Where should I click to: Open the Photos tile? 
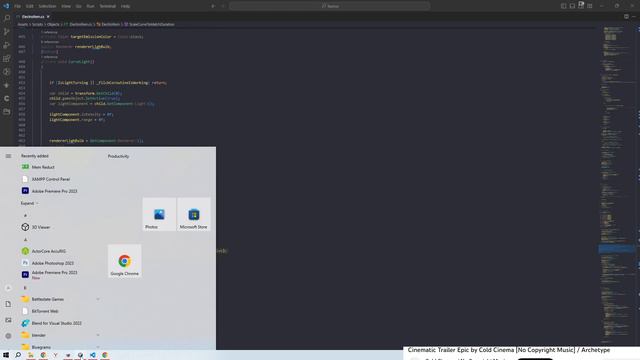pos(159,214)
